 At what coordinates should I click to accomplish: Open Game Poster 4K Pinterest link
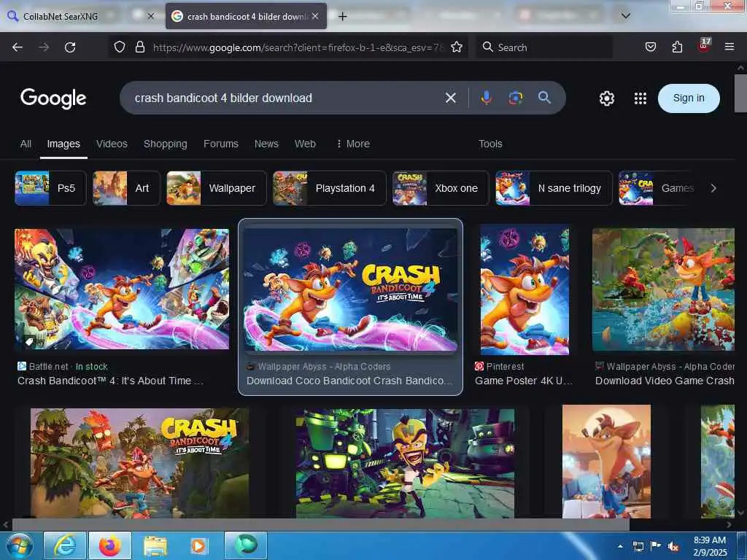point(524,381)
